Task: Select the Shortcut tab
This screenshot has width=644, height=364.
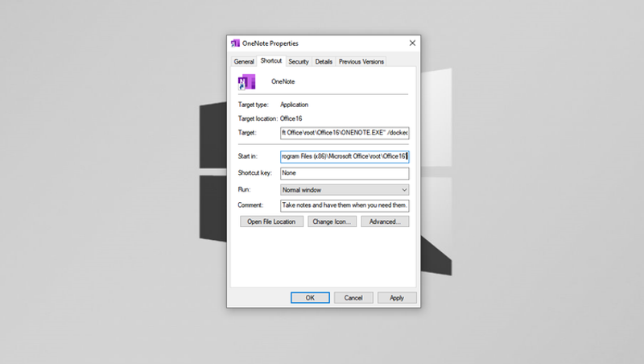Action: point(271,61)
